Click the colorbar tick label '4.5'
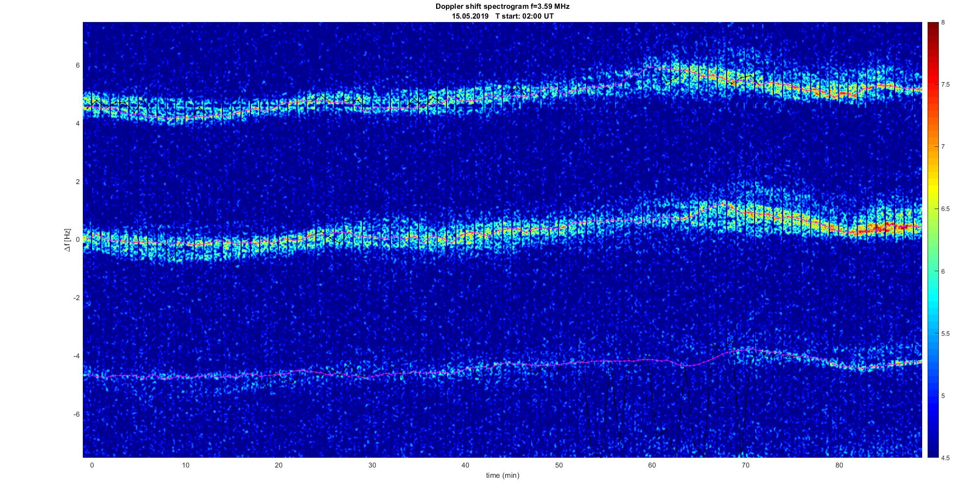This screenshot has width=980, height=491. pos(946,458)
